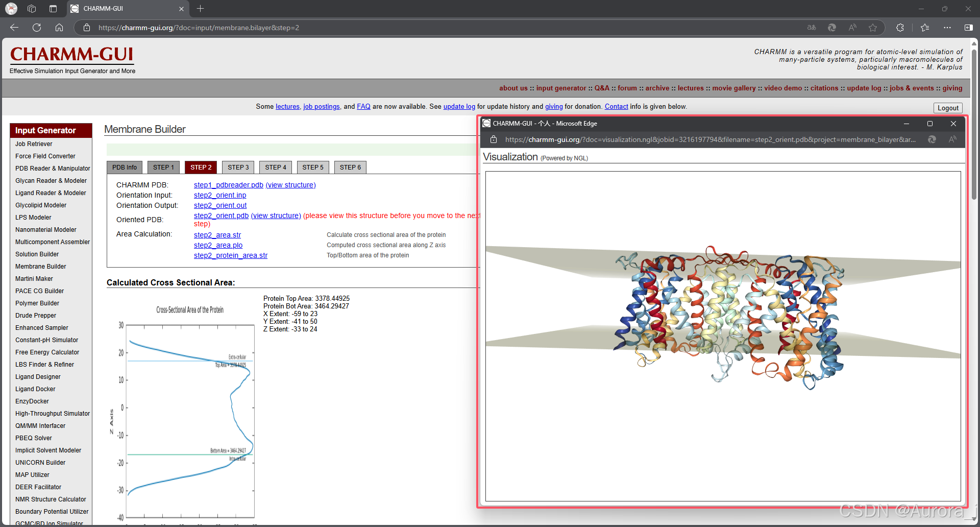980x527 pixels.
Task: Click lock icon in visualization popup window
Action: pos(493,139)
